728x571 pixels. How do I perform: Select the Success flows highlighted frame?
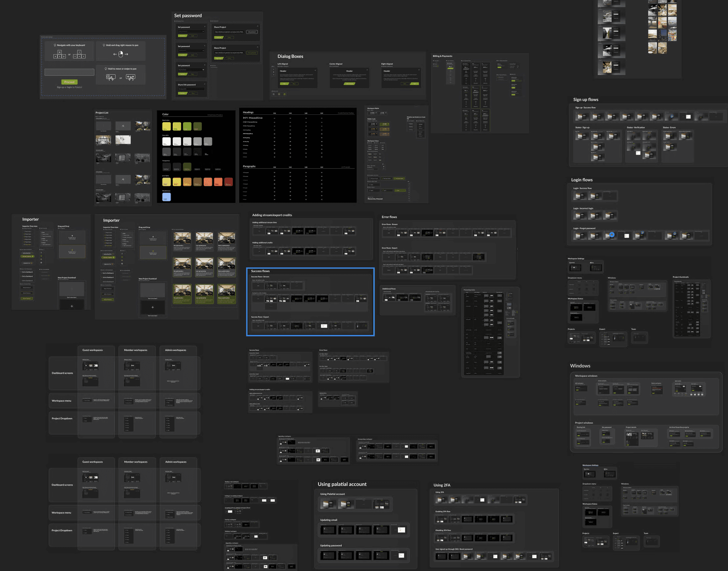(260, 271)
